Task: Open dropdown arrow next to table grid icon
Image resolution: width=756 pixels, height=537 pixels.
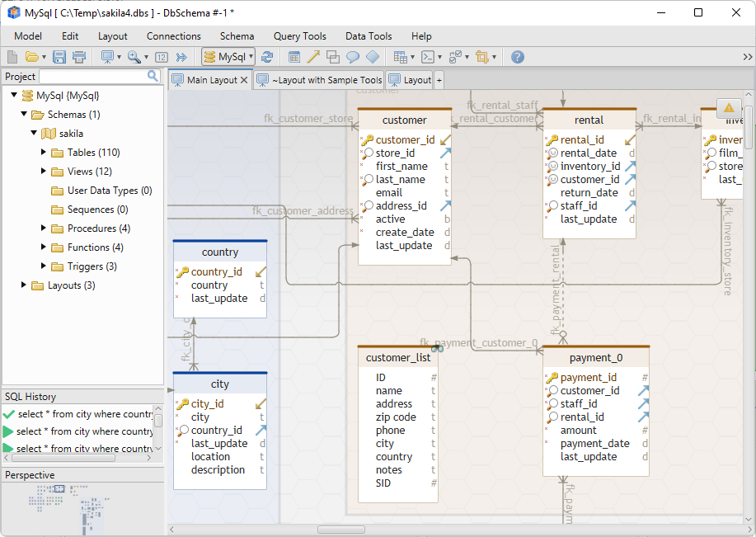Action: point(412,58)
